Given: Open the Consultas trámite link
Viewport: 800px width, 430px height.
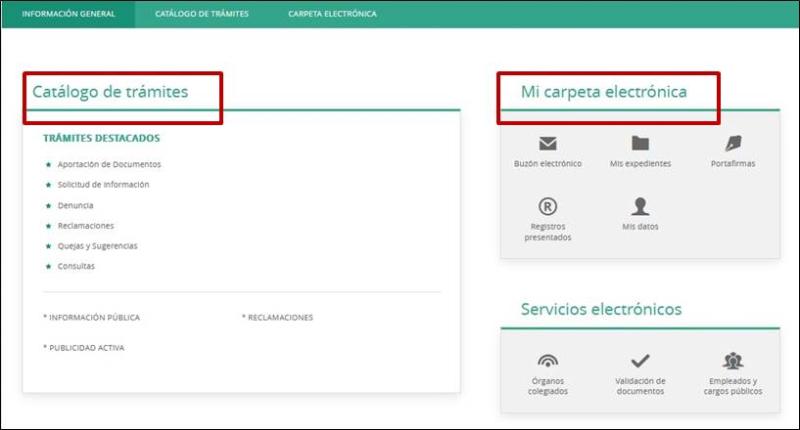Looking at the screenshot, I should (76, 266).
